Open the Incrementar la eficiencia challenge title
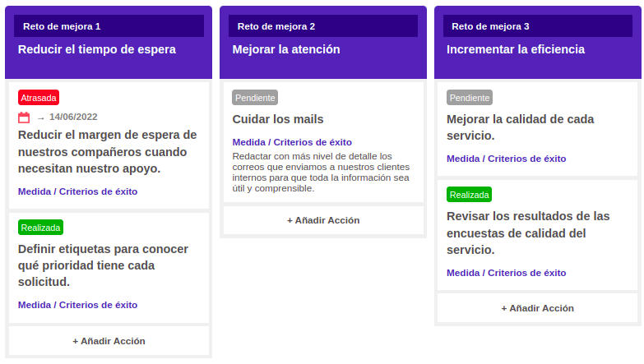This screenshot has width=644, height=364. click(516, 49)
